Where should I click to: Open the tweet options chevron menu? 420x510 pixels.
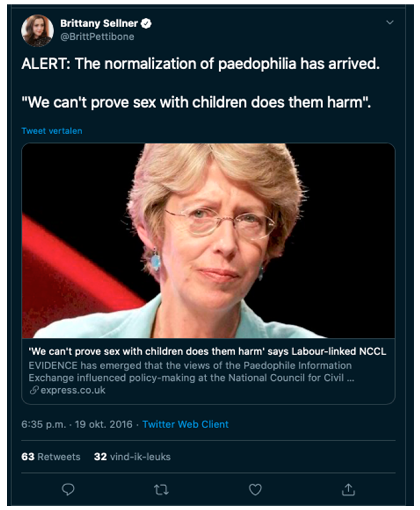coord(390,22)
